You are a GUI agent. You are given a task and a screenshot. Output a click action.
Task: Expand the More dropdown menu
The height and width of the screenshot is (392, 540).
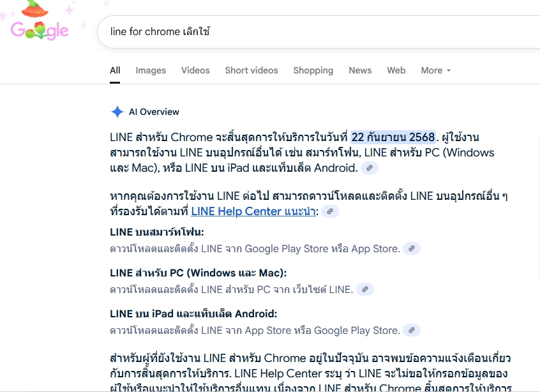click(436, 70)
